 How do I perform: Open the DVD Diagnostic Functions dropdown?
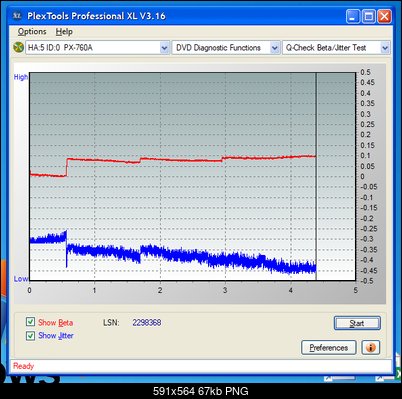click(226, 48)
